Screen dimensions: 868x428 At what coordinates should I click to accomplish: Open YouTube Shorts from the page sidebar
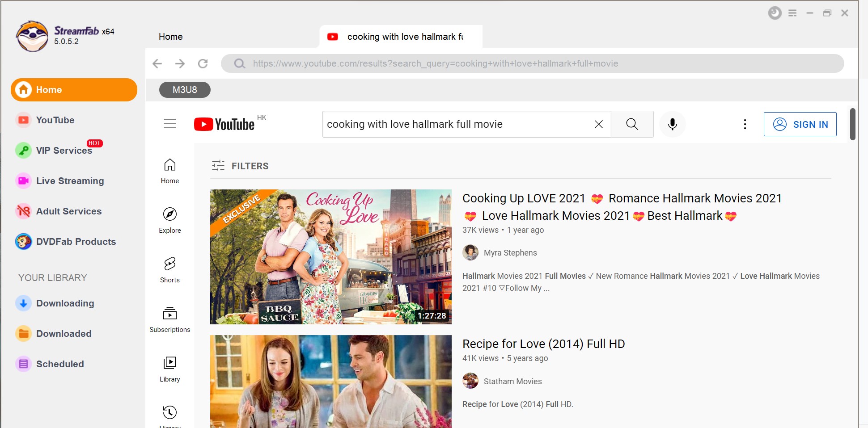click(169, 269)
